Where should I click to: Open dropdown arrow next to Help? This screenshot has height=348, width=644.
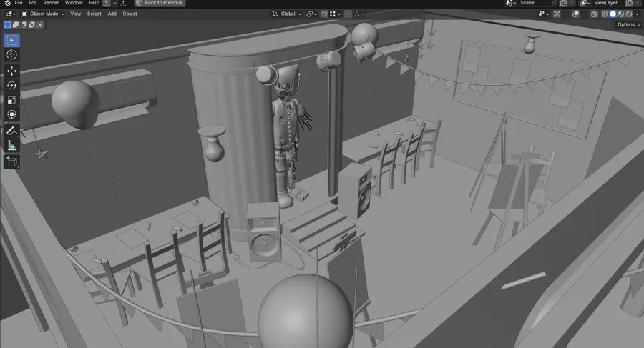coord(114,3)
